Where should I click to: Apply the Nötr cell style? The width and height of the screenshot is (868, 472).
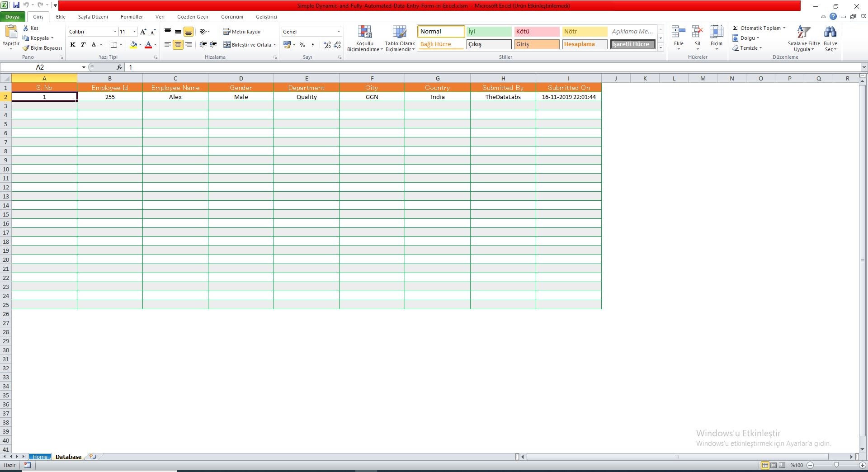click(585, 32)
